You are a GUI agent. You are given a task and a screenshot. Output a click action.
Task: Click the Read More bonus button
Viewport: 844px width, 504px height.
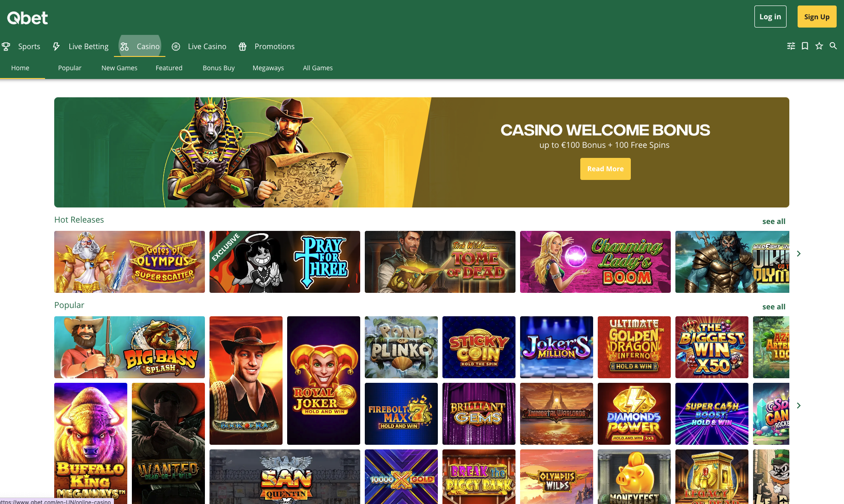pos(606,169)
